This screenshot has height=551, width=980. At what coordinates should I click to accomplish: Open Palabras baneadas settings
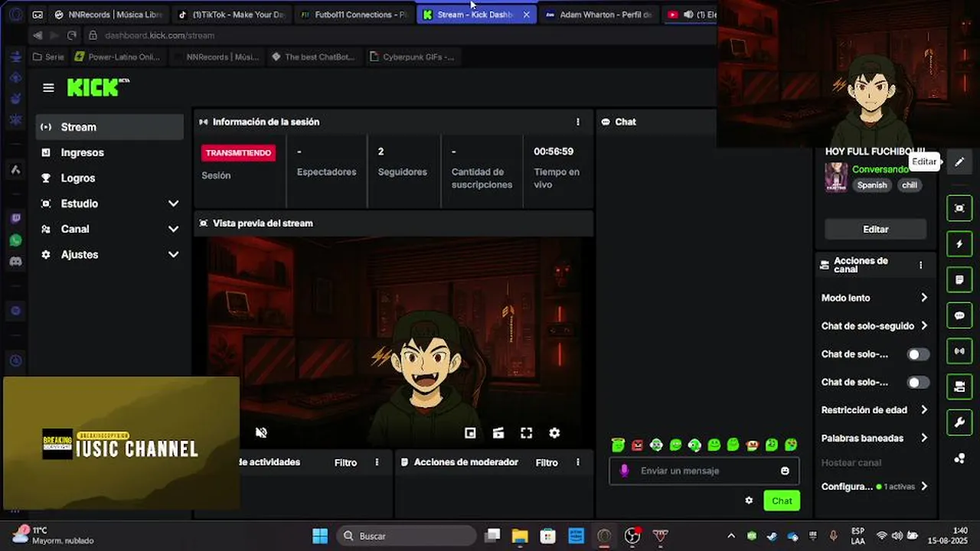tap(875, 439)
